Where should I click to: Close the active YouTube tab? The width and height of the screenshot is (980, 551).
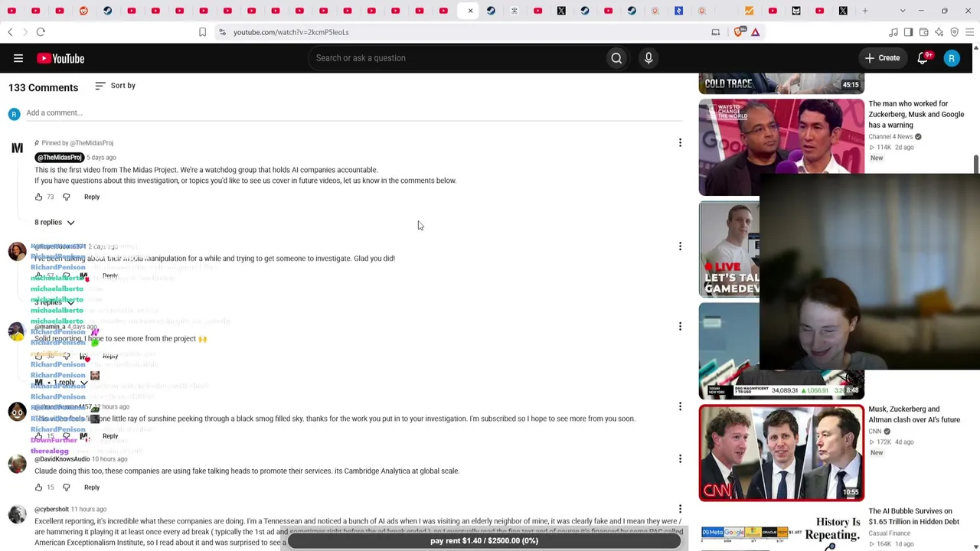coord(470,11)
